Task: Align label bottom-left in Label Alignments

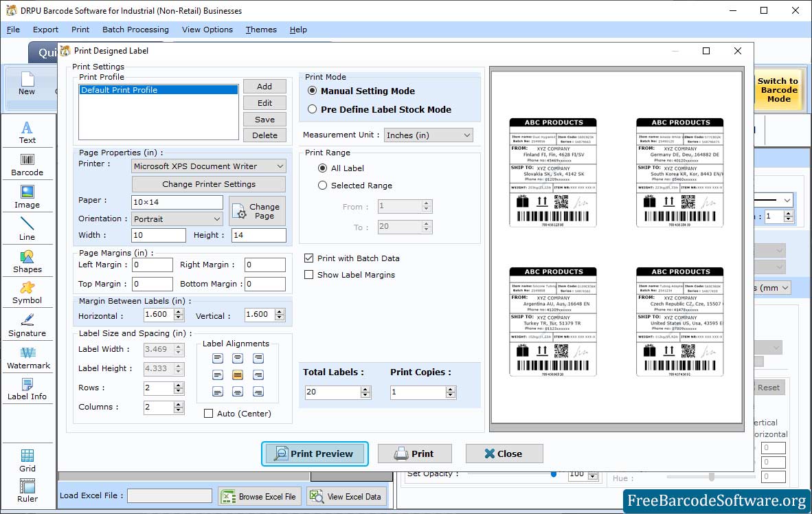Action: pos(218,392)
